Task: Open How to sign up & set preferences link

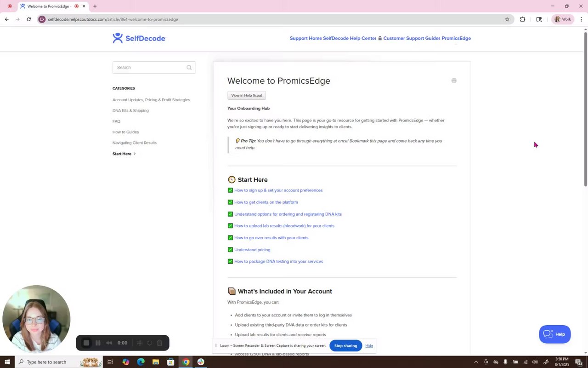Action: click(278, 190)
